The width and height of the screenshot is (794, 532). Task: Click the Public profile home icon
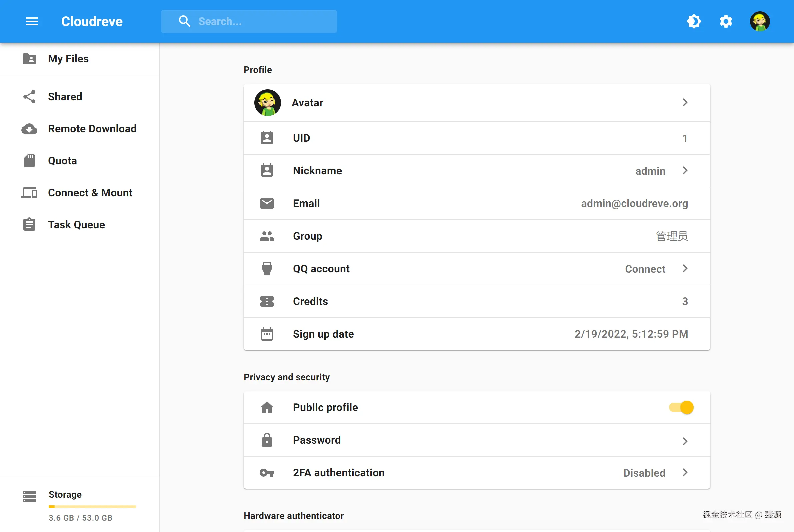[267, 407]
